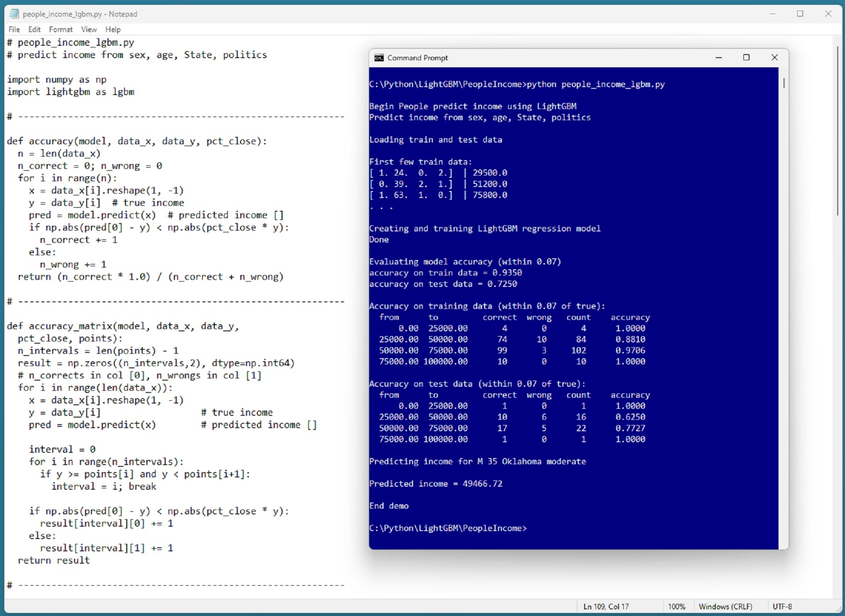Screen dimensions: 845x616
Task: Open the View menu
Action: [x=89, y=29]
